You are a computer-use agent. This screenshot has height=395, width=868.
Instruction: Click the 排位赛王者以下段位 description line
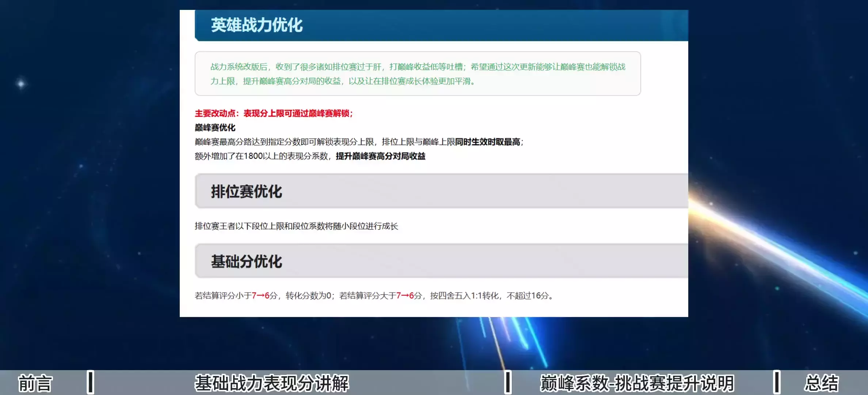pyautogui.click(x=296, y=226)
